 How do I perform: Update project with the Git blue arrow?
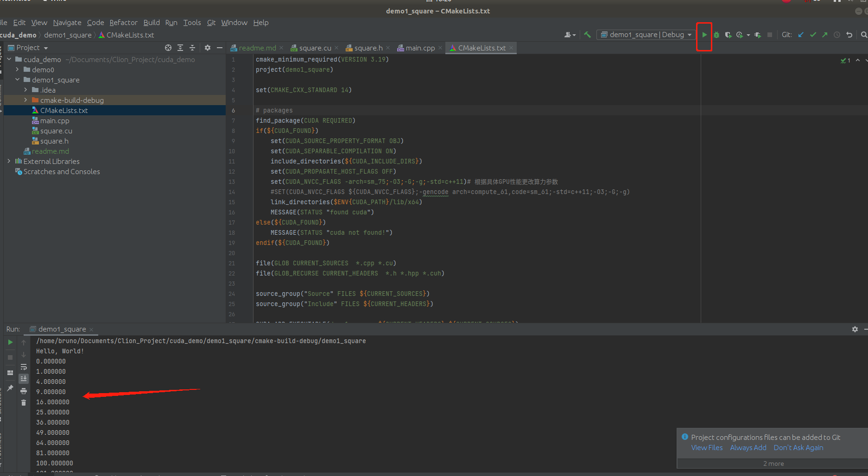click(x=801, y=35)
